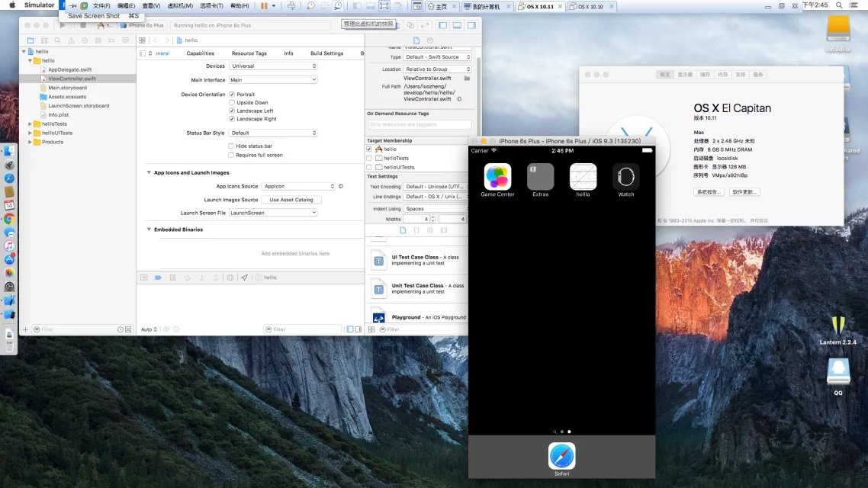The image size is (868, 488).
Task: Toggle the utilities panel visibility button
Action: 471,25
